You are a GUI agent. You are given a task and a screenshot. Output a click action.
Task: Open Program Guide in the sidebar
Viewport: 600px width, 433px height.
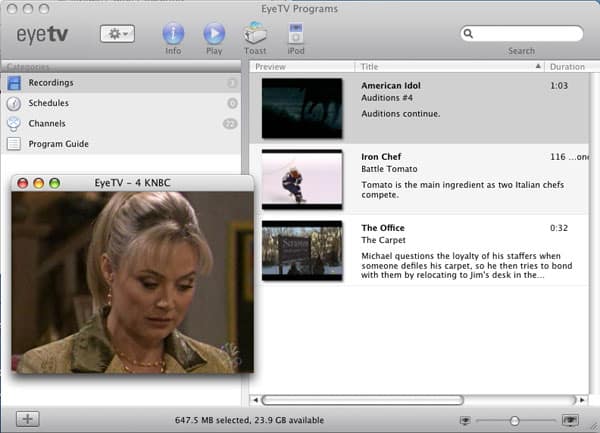pyautogui.click(x=121, y=144)
